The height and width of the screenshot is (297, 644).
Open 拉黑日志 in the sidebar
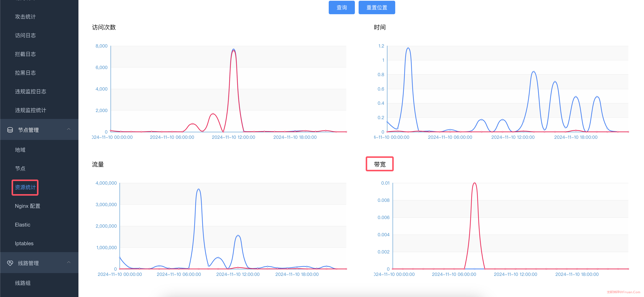point(25,73)
